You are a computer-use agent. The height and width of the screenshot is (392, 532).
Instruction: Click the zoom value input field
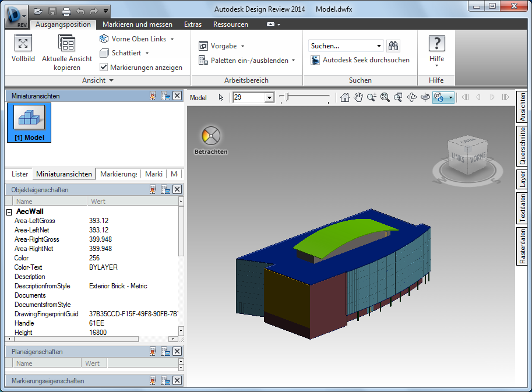tap(249, 98)
